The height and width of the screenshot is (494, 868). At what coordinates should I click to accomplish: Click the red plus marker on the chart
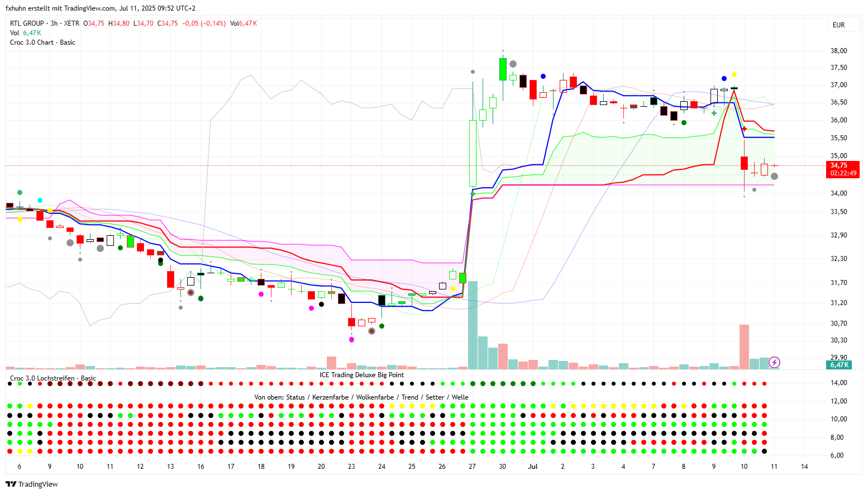744,129
